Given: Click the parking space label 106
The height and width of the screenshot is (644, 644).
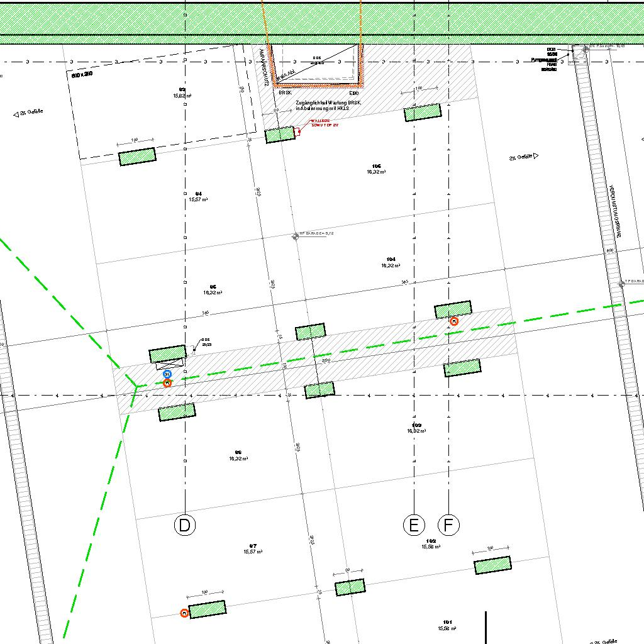Looking at the screenshot, I should 376,169.
